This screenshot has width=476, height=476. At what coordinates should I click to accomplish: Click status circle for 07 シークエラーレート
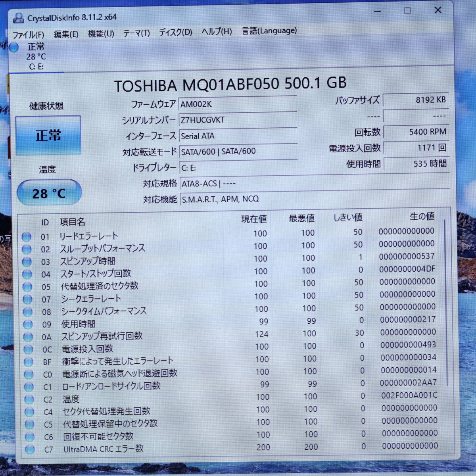[27, 299]
